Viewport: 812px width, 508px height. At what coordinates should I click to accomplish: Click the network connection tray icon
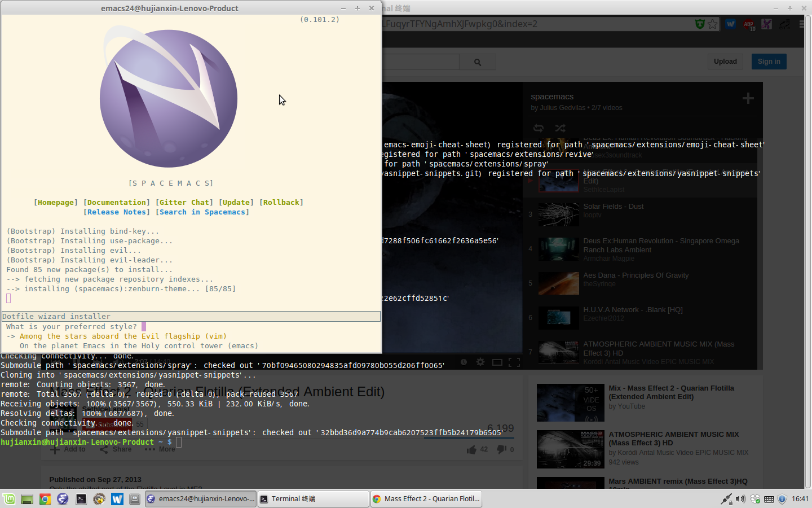click(x=726, y=499)
